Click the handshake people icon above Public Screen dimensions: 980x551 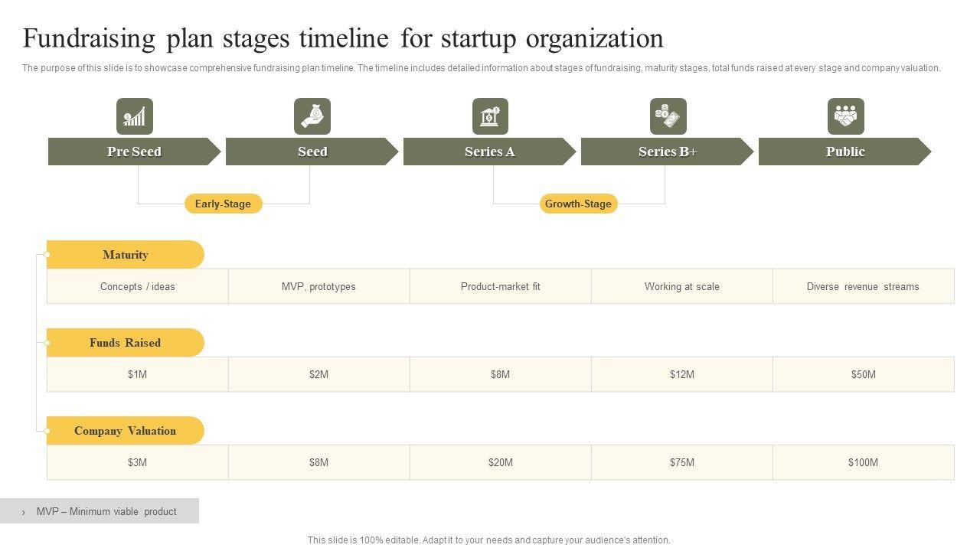(845, 116)
